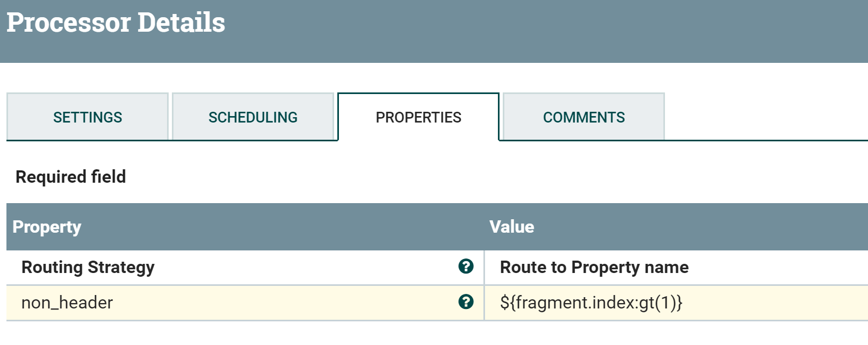This screenshot has height=345, width=868.
Task: Open the "Route to Property name" value dropdown
Action: click(x=594, y=267)
